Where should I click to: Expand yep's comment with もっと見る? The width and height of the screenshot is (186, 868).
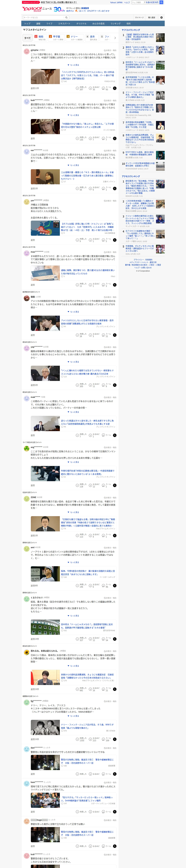pyautogui.click(x=74, y=362)
